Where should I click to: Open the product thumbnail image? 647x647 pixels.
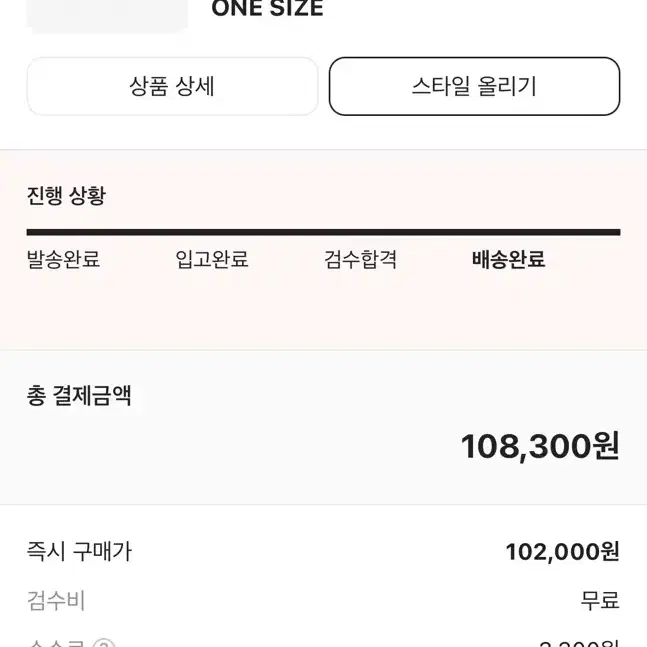coord(107,16)
